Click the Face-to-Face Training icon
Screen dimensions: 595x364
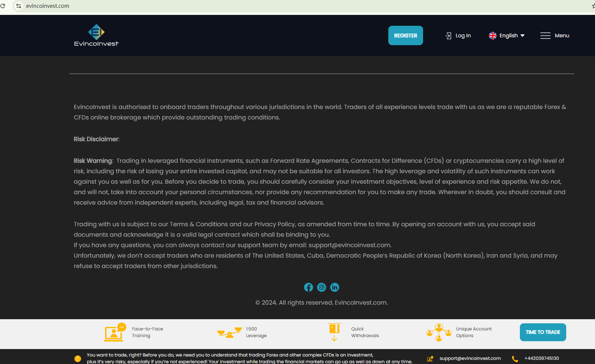point(115,332)
